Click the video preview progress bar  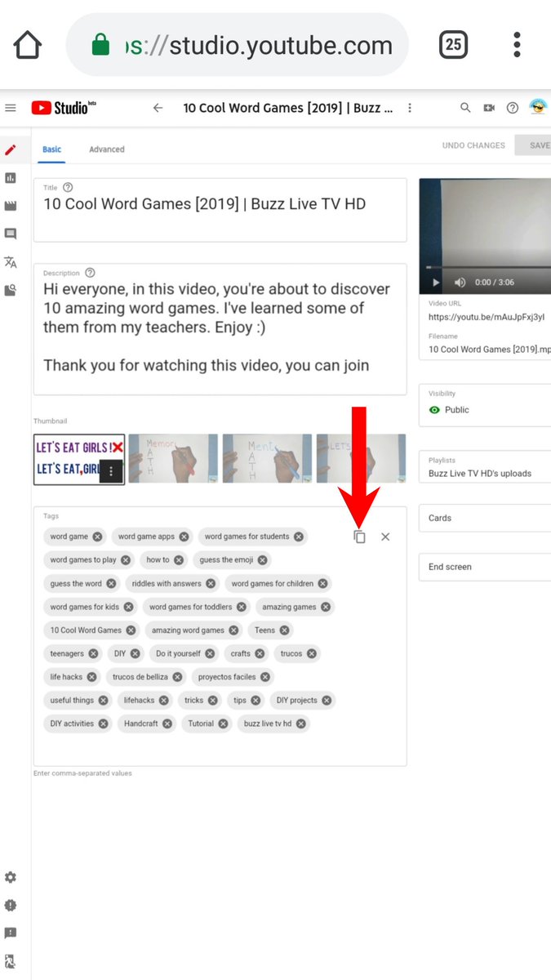tap(488, 267)
